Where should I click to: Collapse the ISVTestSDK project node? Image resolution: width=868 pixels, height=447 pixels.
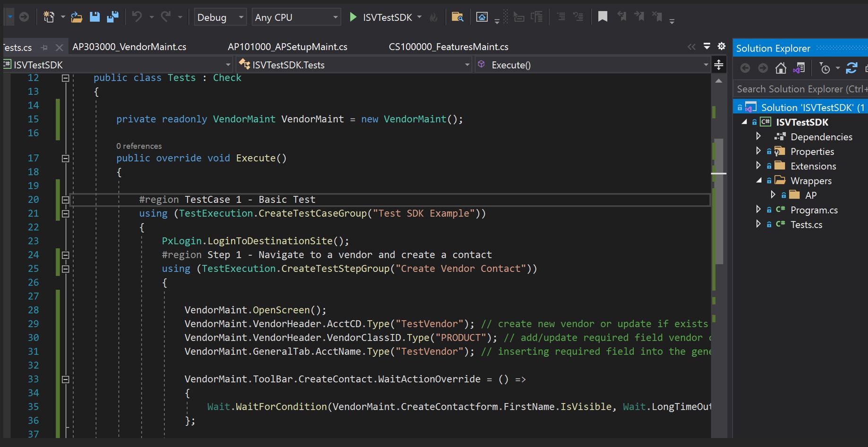point(745,122)
